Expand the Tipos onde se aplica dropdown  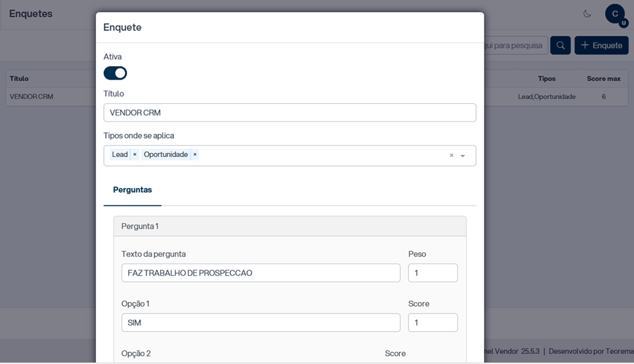463,156
